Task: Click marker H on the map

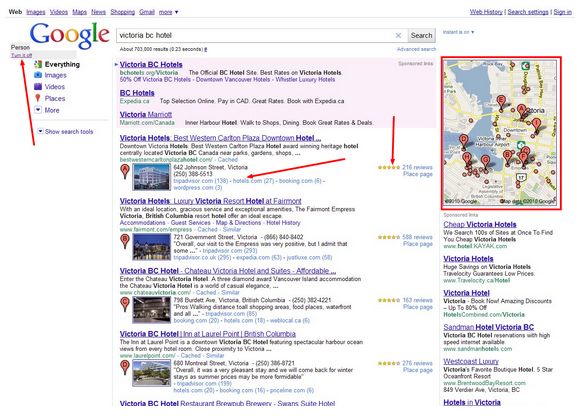Action: click(467, 159)
